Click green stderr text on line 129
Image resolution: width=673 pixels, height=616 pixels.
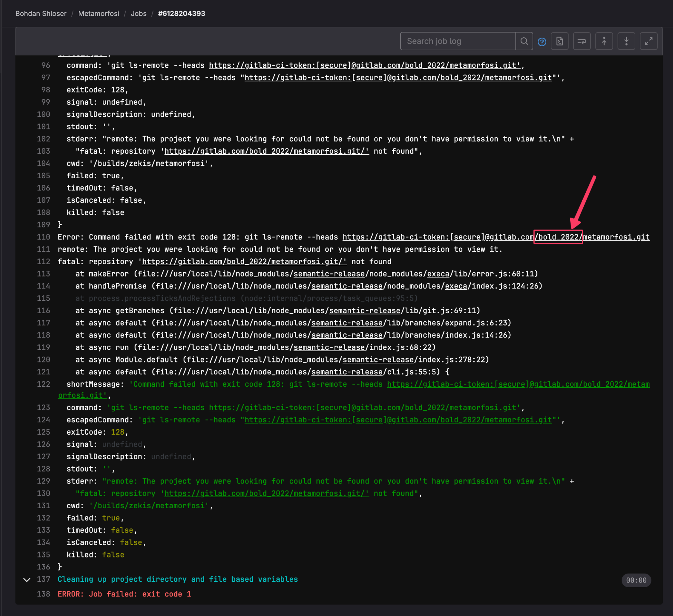(x=334, y=482)
